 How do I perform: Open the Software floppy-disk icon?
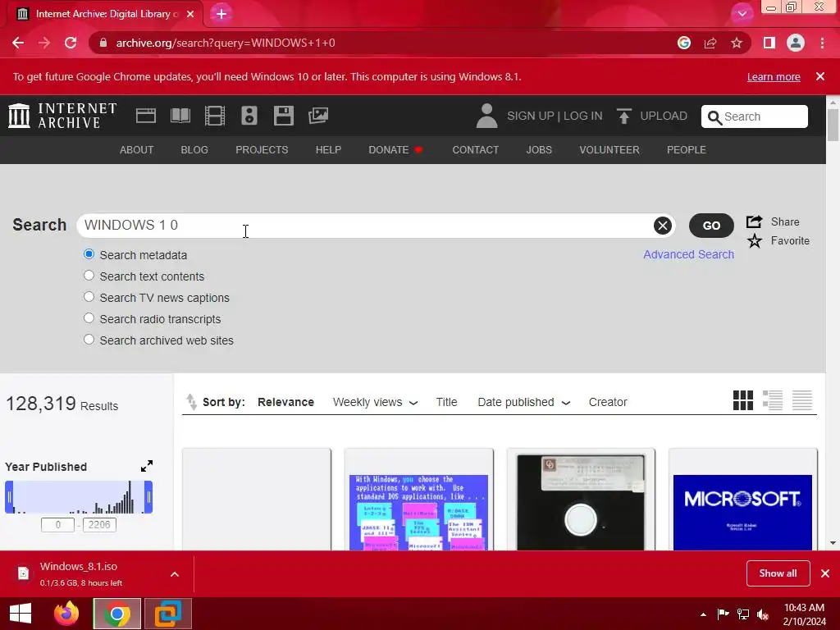283,116
